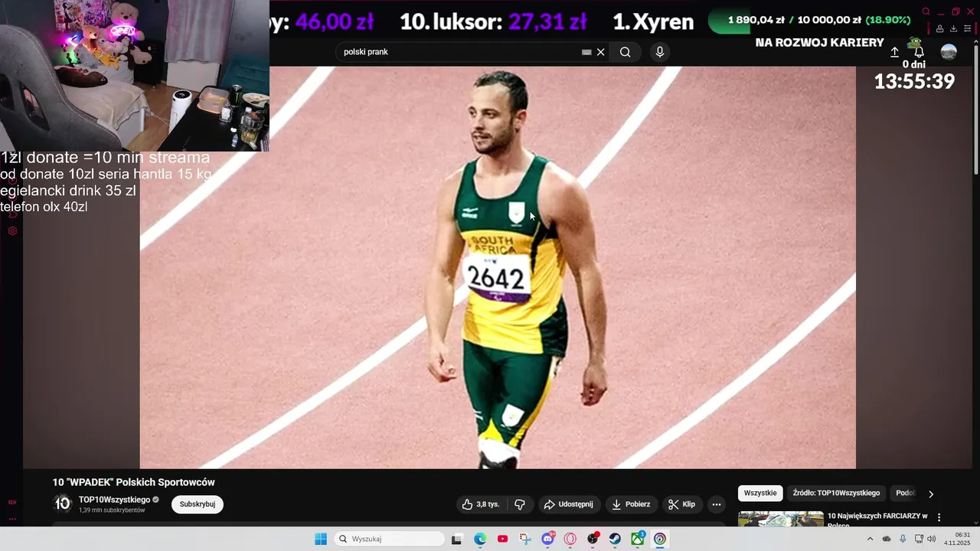This screenshot has width=980, height=551.
Task: Click the video player to pause playback
Action: (498, 268)
